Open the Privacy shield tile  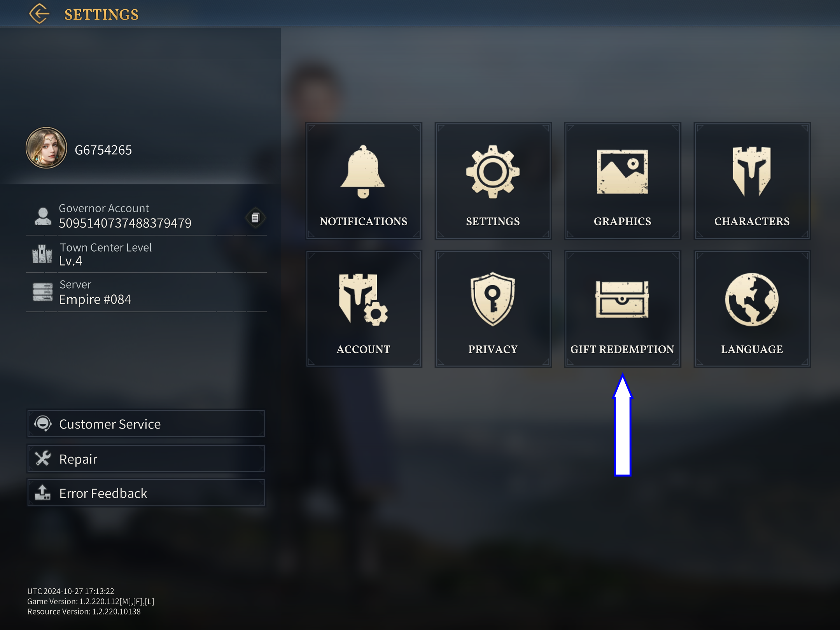(493, 309)
